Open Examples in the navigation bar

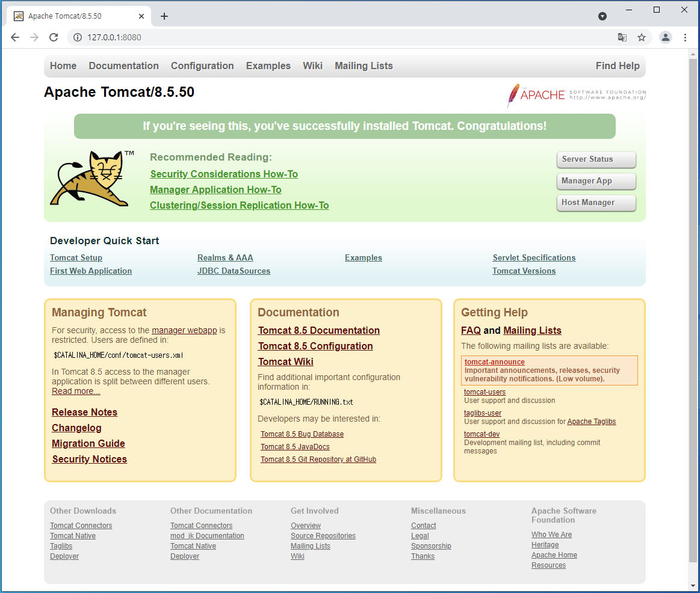pyautogui.click(x=268, y=66)
